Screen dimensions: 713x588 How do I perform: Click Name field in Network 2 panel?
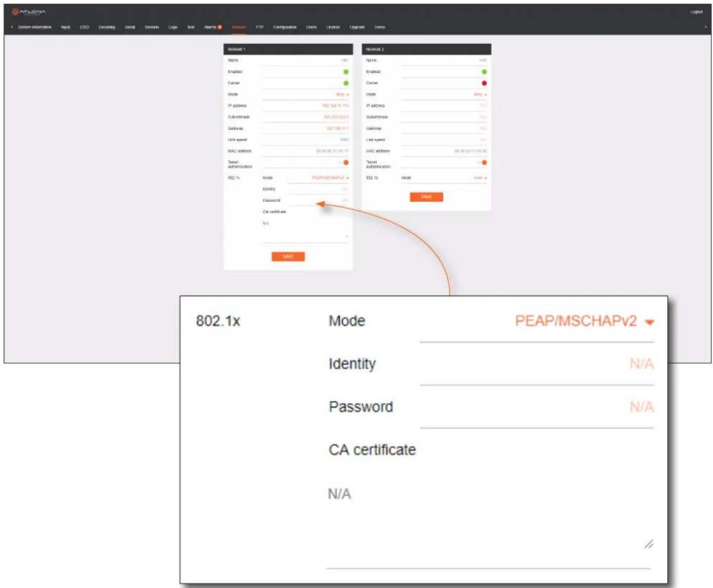(x=444, y=61)
